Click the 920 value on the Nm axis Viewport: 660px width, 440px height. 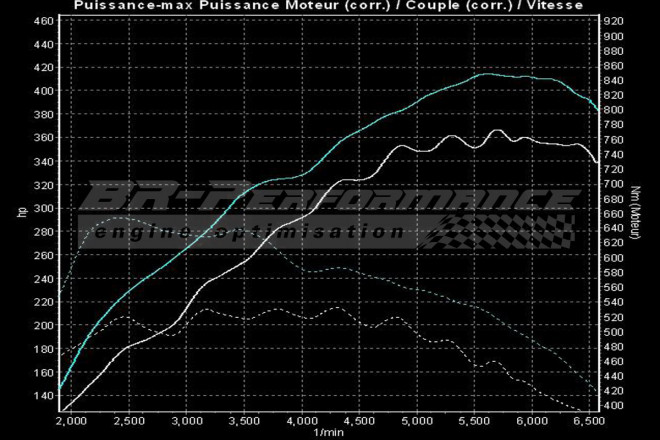612,20
